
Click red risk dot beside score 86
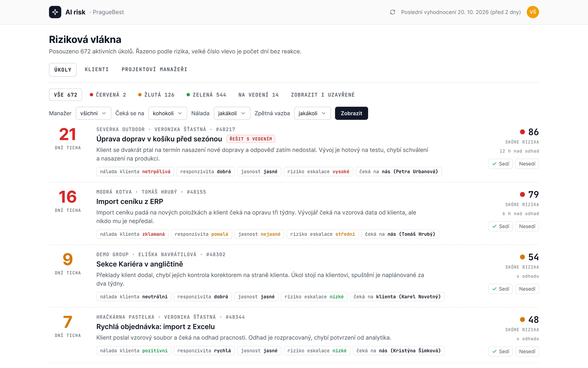(x=522, y=132)
